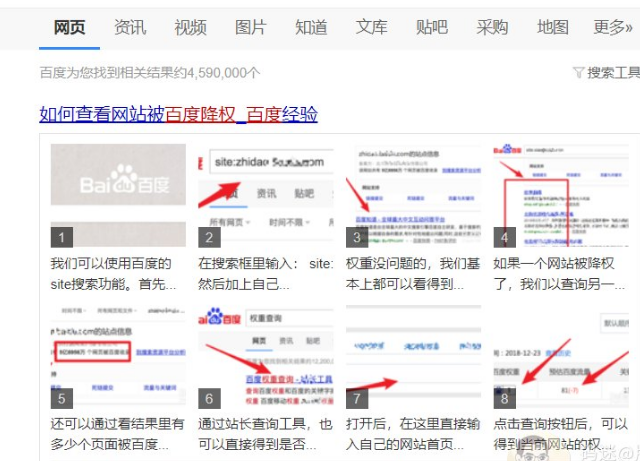
Task: Open the 地图 tab
Action: coord(553,27)
